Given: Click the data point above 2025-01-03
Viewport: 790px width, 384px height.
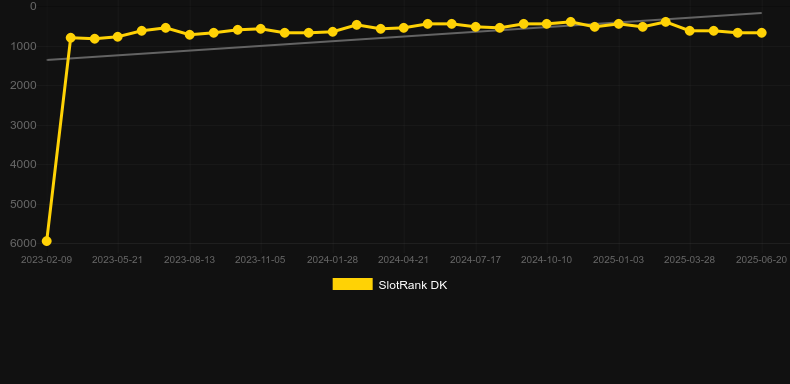Looking at the screenshot, I should pos(619,24).
